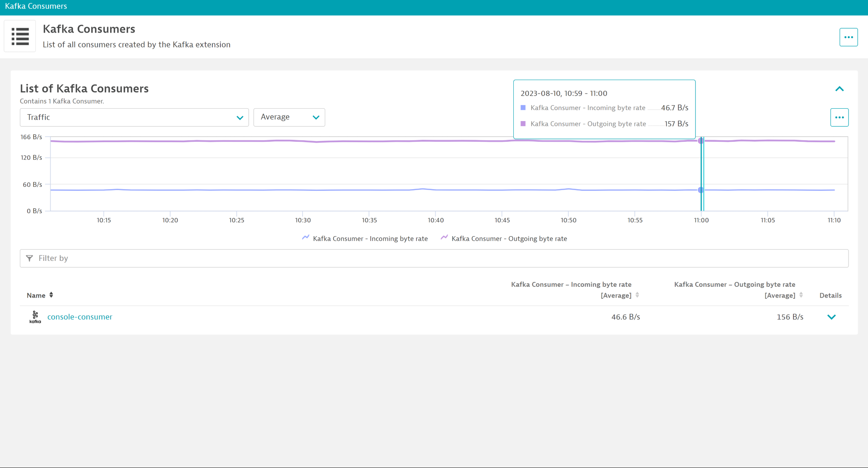
Task: Click the incoming byte rate data point marker
Action: [701, 190]
